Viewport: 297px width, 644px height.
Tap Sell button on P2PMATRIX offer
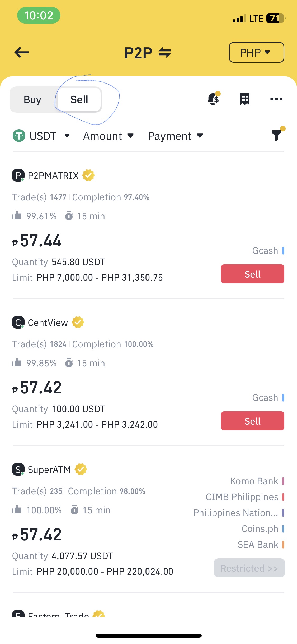252,274
